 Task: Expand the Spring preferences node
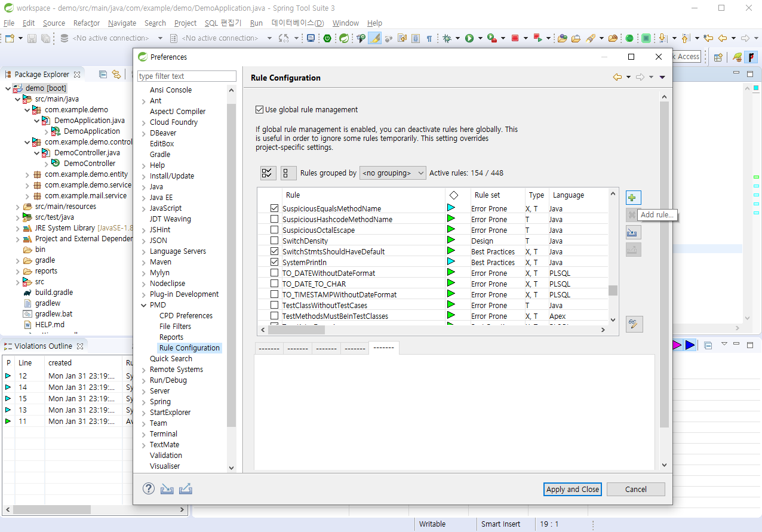[x=143, y=402]
